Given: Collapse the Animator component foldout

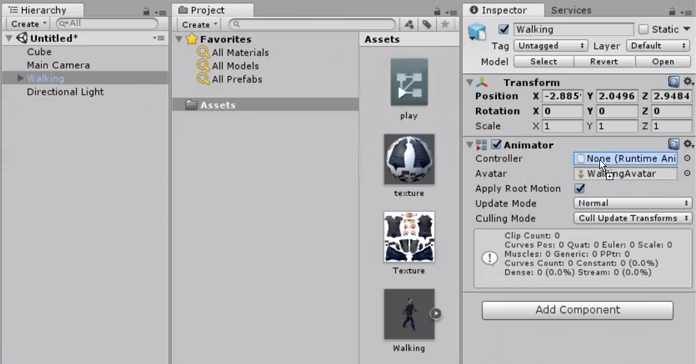Looking at the screenshot, I should point(470,145).
